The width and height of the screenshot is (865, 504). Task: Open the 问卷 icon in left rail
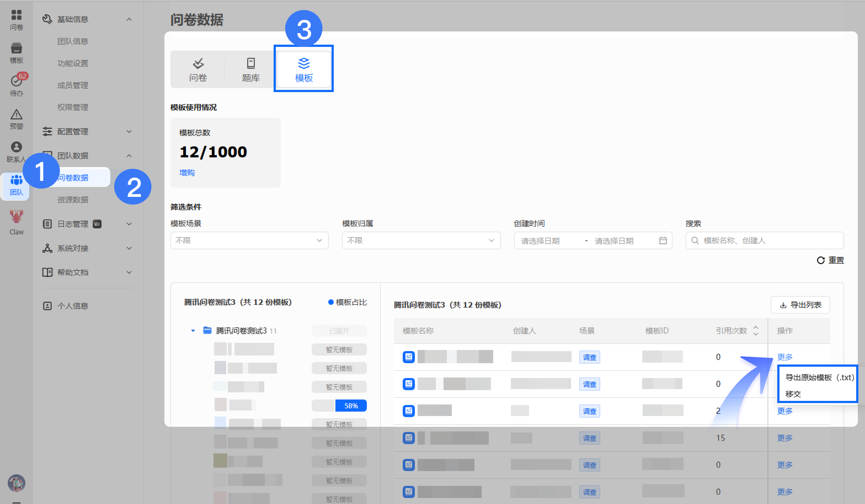coord(16,20)
